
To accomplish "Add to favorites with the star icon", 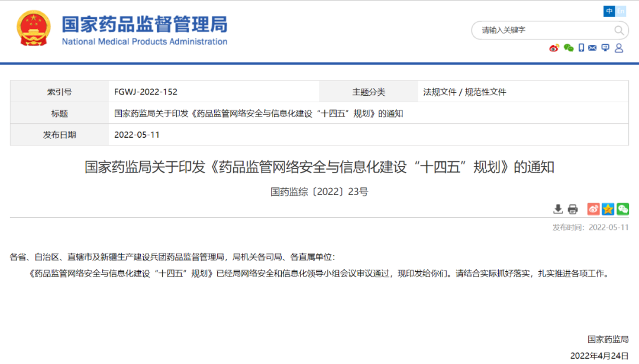I will (608, 209).
